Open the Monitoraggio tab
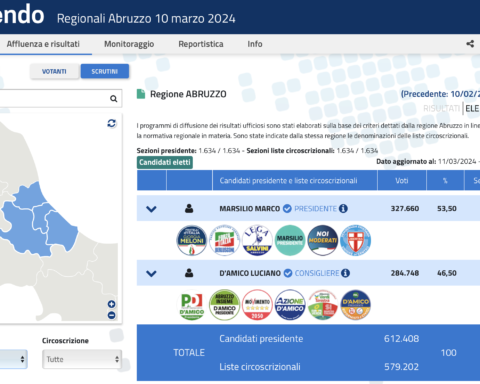The height and width of the screenshot is (384, 480). coord(129,44)
